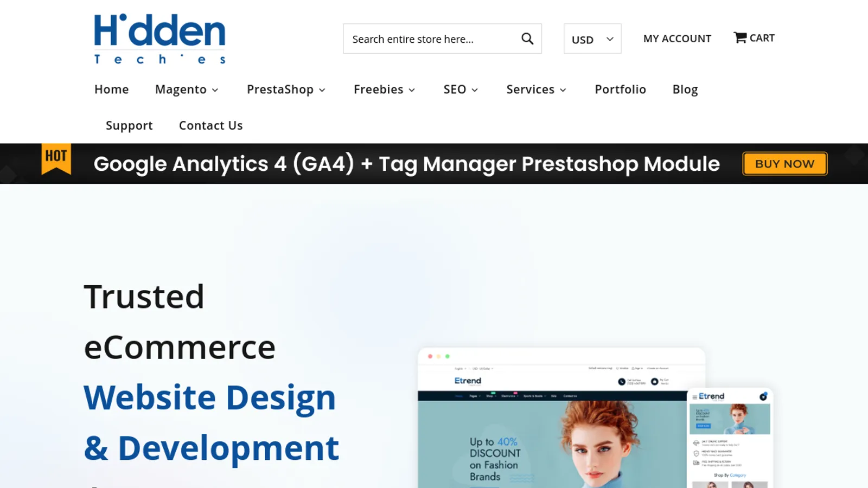Go to Home menu item
This screenshot has width=868, height=488.
point(112,89)
